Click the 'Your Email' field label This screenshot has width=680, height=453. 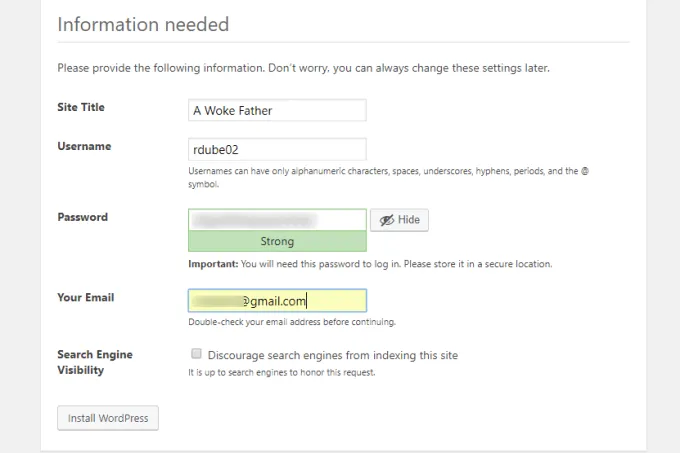pyautogui.click(x=85, y=297)
